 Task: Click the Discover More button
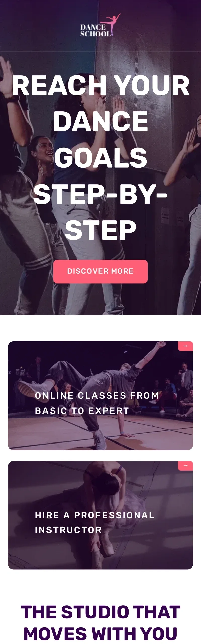tap(100, 271)
